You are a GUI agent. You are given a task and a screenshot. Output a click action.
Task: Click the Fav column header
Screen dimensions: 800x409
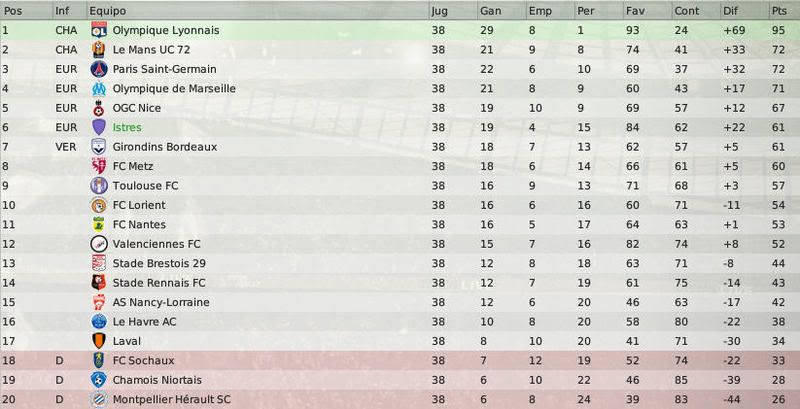pos(647,11)
